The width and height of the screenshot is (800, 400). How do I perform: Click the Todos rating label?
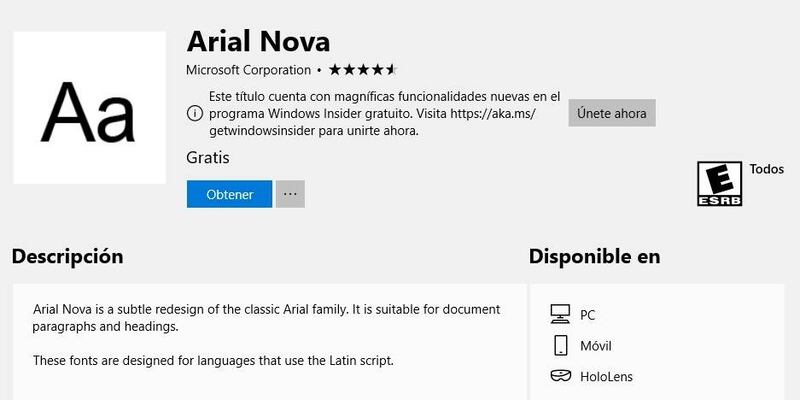click(x=767, y=169)
